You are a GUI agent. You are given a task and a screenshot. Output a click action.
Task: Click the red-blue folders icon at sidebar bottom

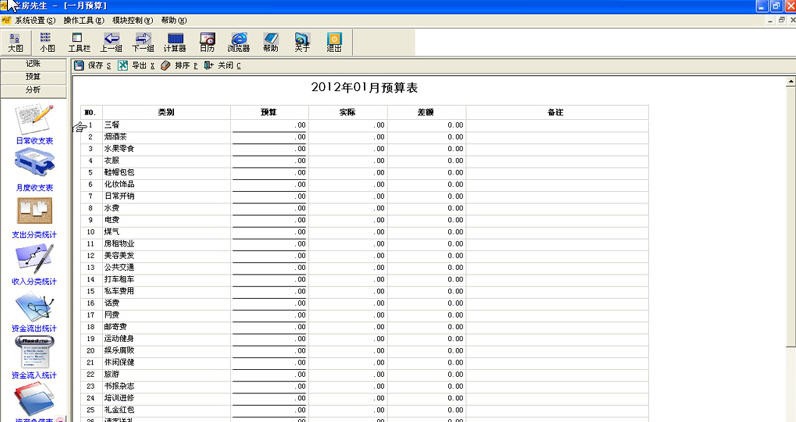tap(34, 400)
